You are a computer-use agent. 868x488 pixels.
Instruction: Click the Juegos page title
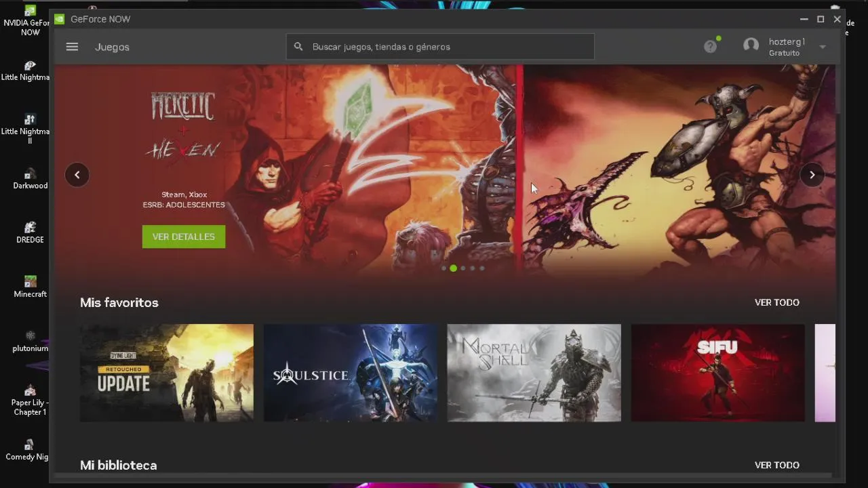[x=112, y=47]
